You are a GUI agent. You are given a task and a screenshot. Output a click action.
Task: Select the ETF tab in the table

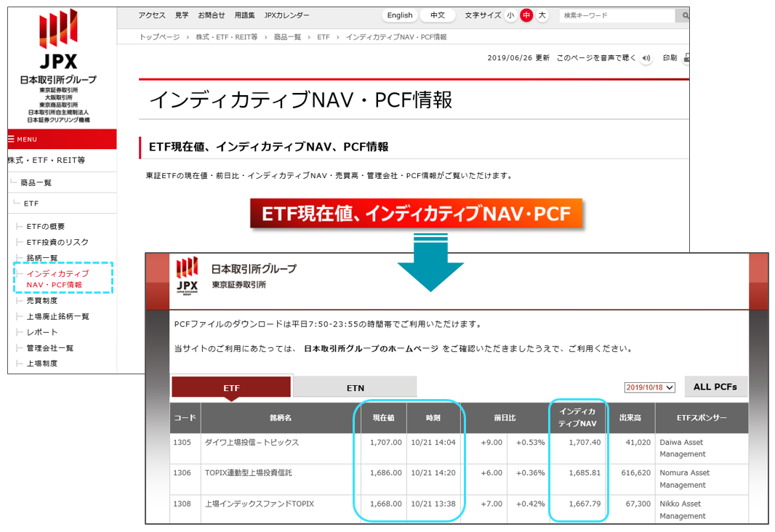(x=231, y=388)
